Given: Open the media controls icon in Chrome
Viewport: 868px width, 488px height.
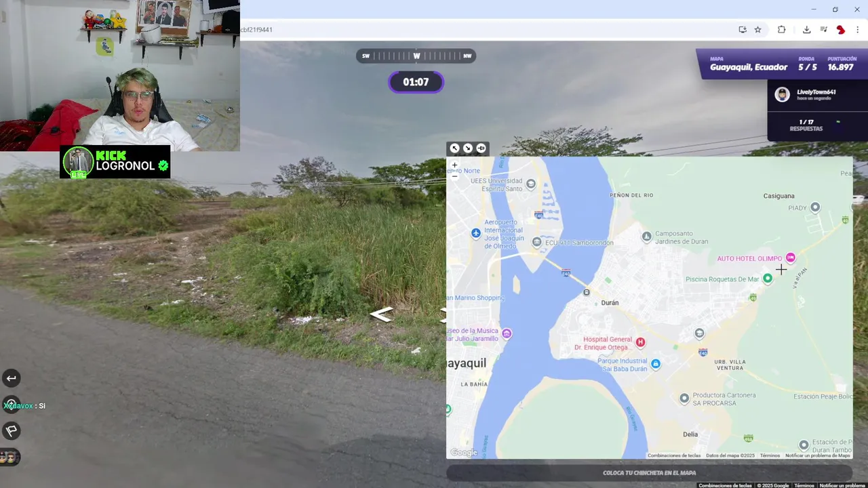Looking at the screenshot, I should coord(823,30).
